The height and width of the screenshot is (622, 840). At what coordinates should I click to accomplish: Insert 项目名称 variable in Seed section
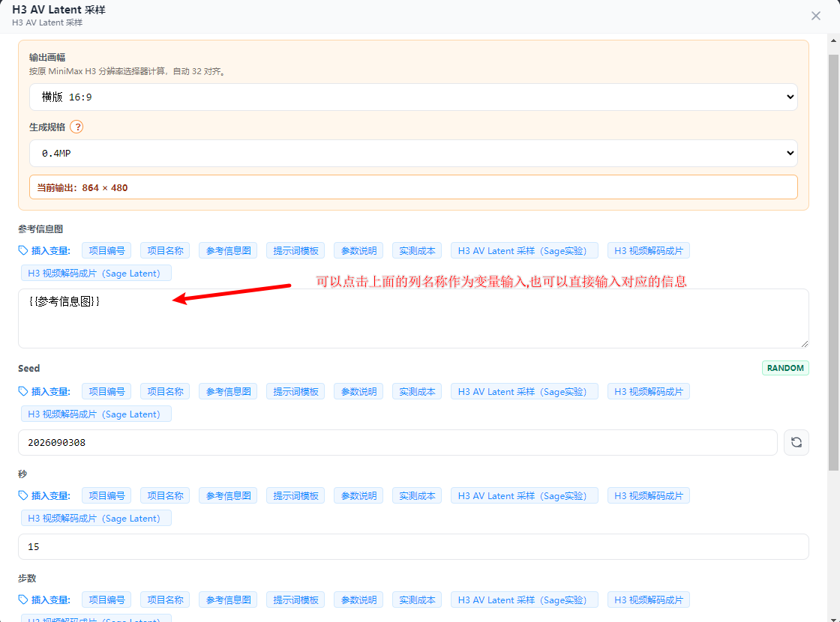[165, 391]
